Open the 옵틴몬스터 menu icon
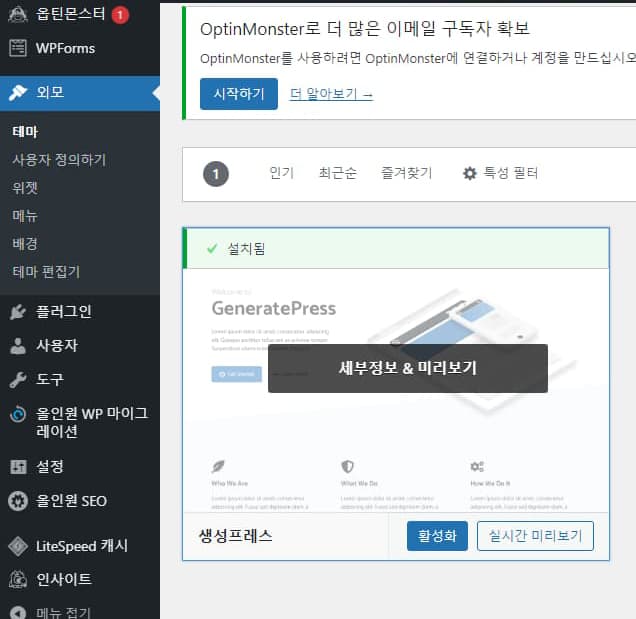The height and width of the screenshot is (619, 636). [18, 15]
